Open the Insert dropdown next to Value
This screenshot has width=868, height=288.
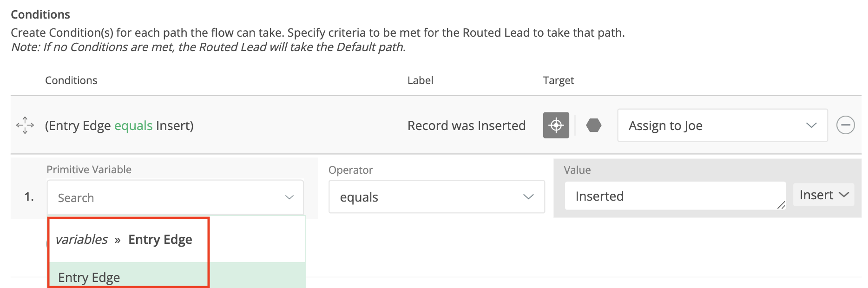[823, 195]
